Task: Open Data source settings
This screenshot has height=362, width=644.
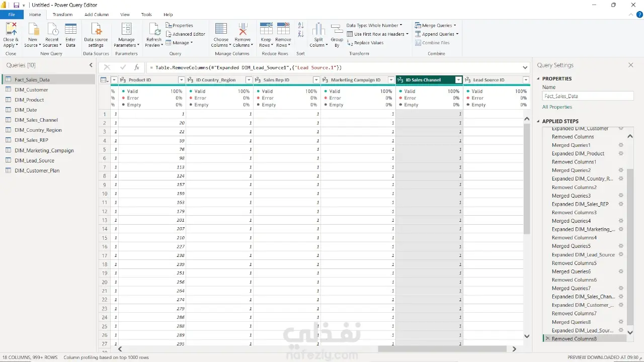Action: click(x=96, y=35)
